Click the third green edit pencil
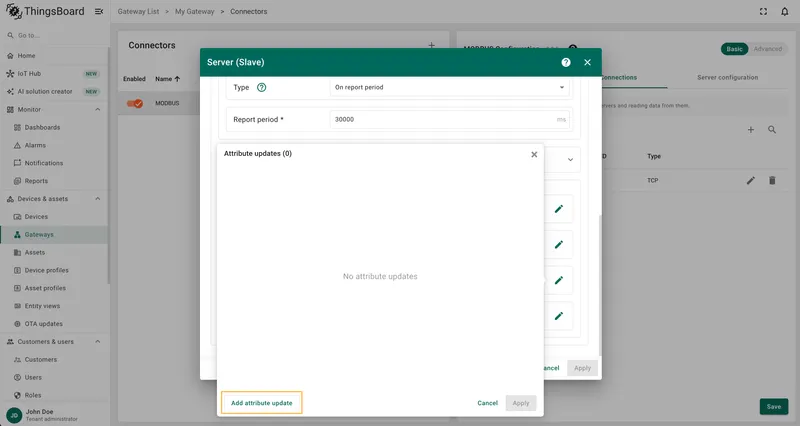The image size is (800, 426). point(559,280)
